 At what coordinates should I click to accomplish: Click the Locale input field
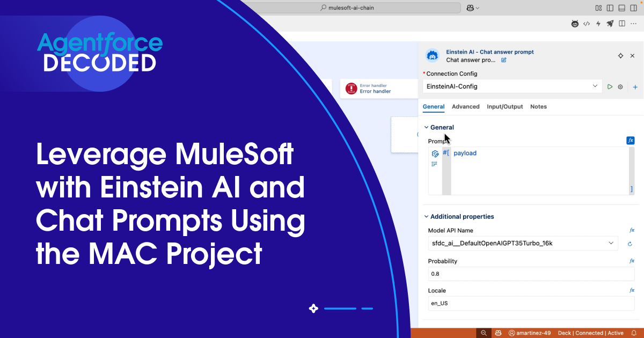[x=531, y=303]
